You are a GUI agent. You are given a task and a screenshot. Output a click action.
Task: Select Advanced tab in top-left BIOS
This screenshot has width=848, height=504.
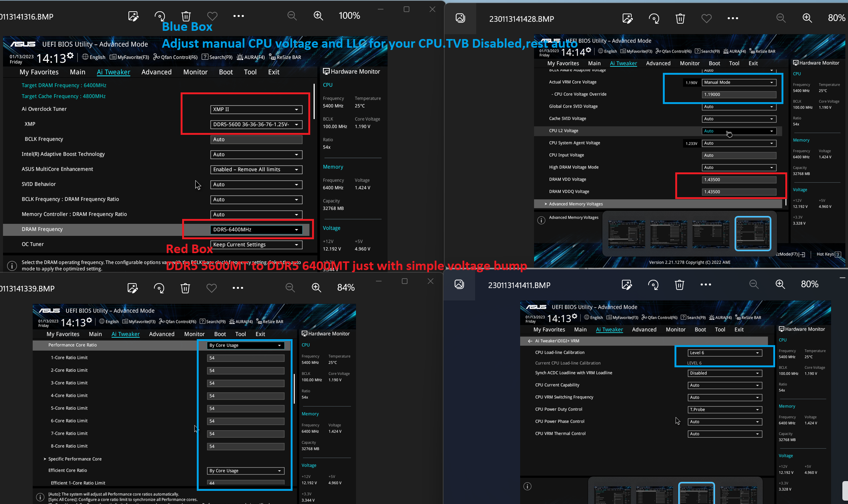point(156,72)
